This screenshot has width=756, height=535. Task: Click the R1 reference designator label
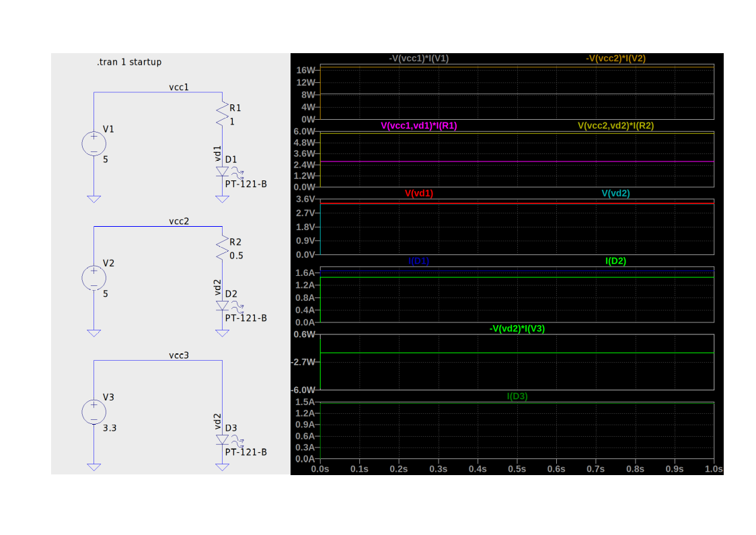(x=235, y=108)
